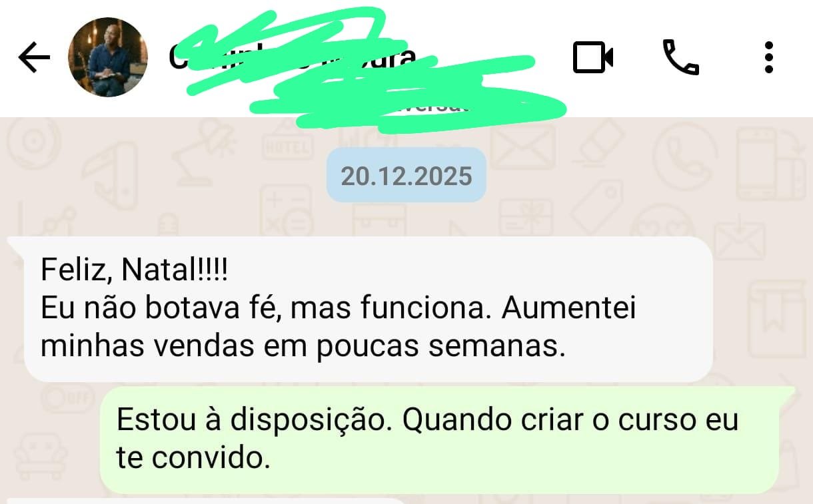The width and height of the screenshot is (813, 504).
Task: Click the partially visible bubble at the bottom
Action: point(207,501)
